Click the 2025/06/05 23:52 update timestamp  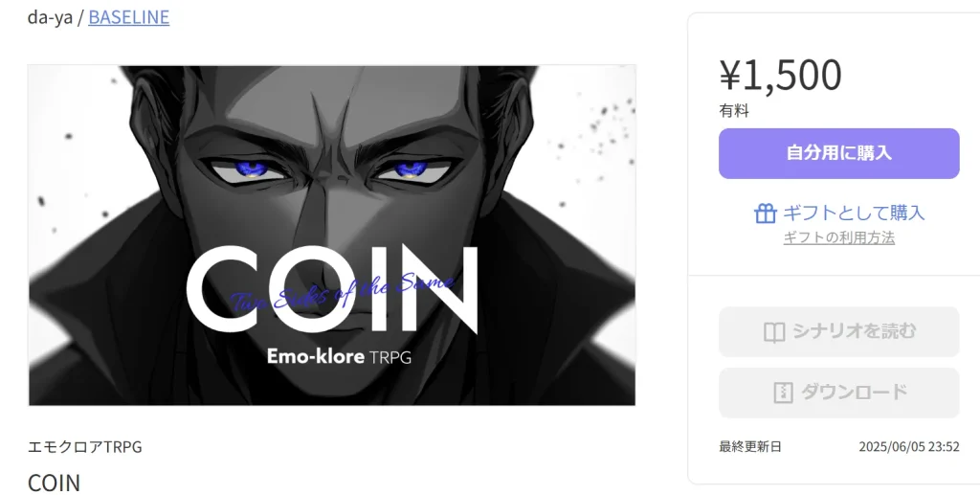[909, 446]
